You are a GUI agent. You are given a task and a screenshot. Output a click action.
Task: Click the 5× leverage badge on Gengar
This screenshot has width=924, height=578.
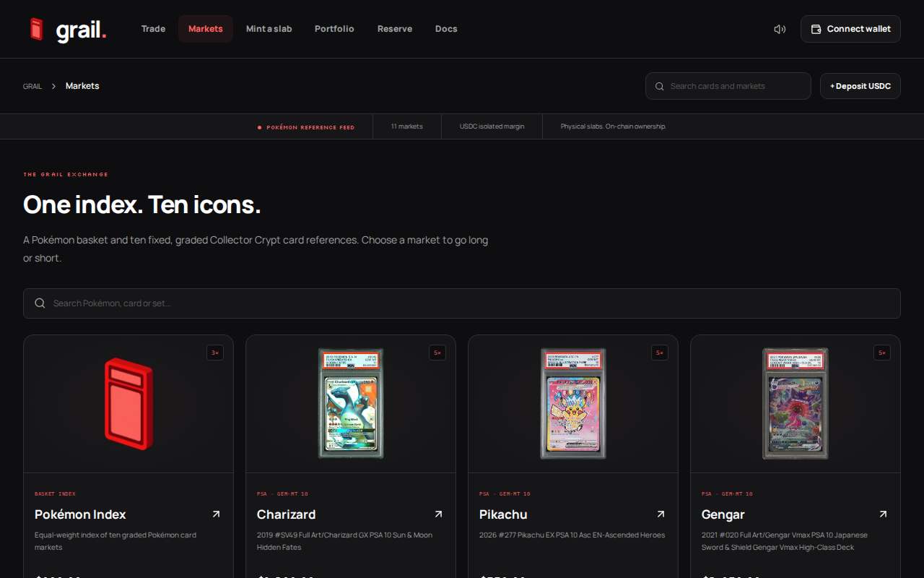(x=882, y=353)
